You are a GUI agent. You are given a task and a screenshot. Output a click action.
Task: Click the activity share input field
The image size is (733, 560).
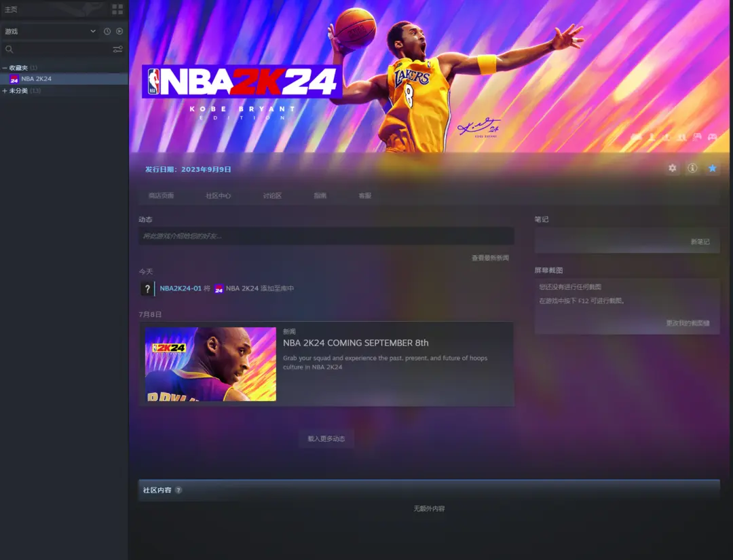pyautogui.click(x=326, y=236)
